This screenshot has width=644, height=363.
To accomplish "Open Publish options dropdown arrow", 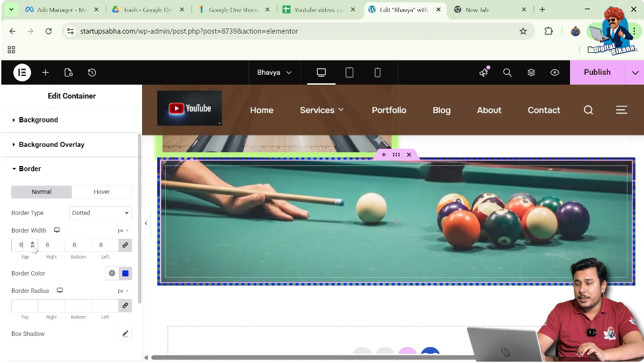I will [635, 73].
